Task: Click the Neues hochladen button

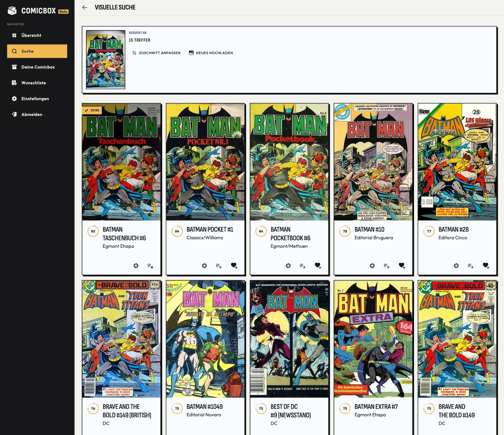Action: click(211, 53)
